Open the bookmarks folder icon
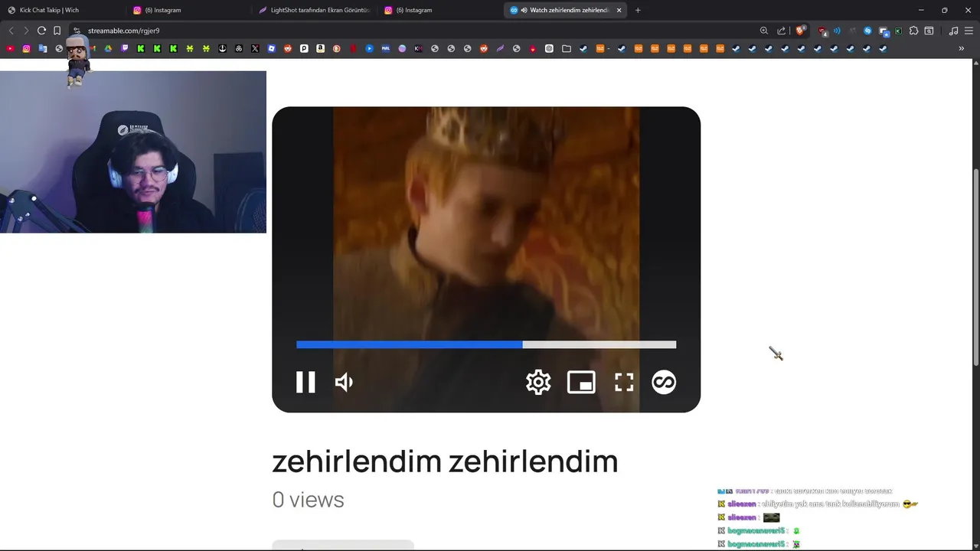The width and height of the screenshot is (980, 551). [567, 48]
